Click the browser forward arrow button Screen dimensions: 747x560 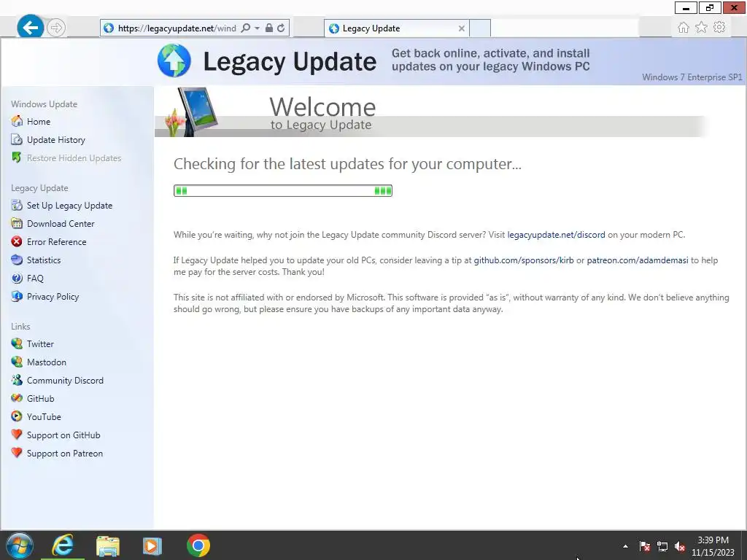(x=56, y=28)
